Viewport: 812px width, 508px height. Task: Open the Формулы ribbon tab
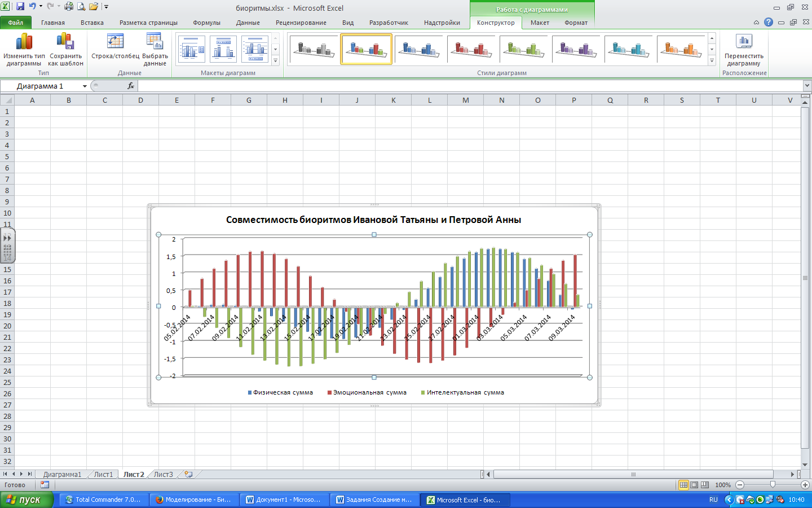pos(206,23)
